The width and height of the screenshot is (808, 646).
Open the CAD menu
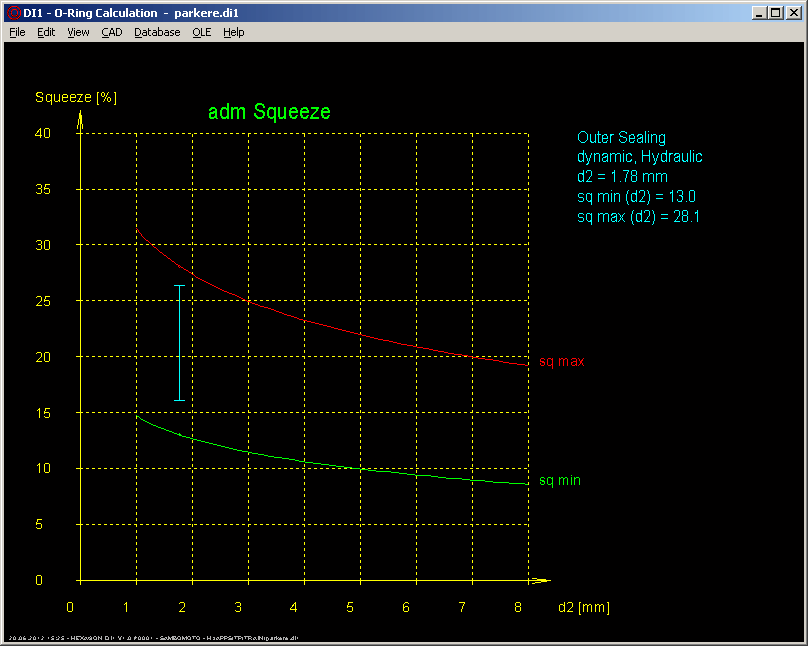pyautogui.click(x=112, y=32)
